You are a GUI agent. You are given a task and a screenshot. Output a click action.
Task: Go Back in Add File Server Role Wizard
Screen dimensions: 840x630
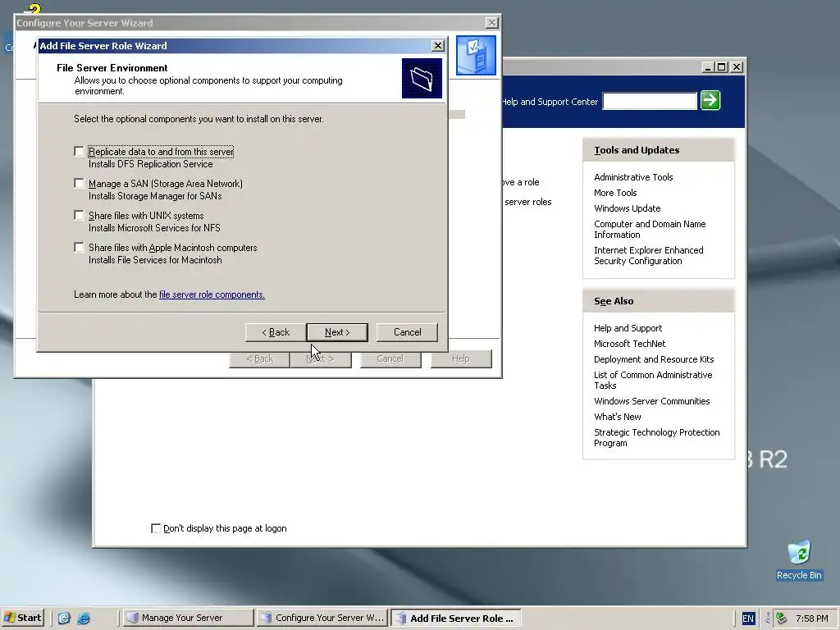(x=276, y=332)
